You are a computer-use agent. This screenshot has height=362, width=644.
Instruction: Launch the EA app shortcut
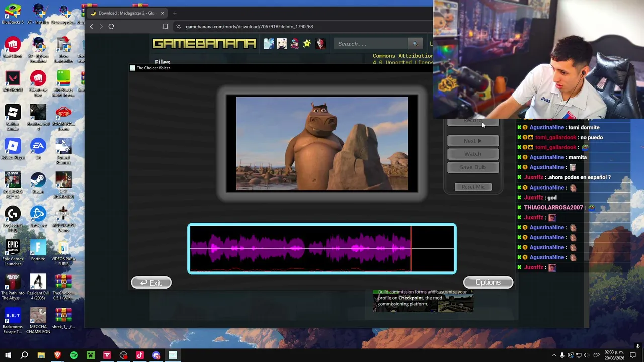coord(38,149)
